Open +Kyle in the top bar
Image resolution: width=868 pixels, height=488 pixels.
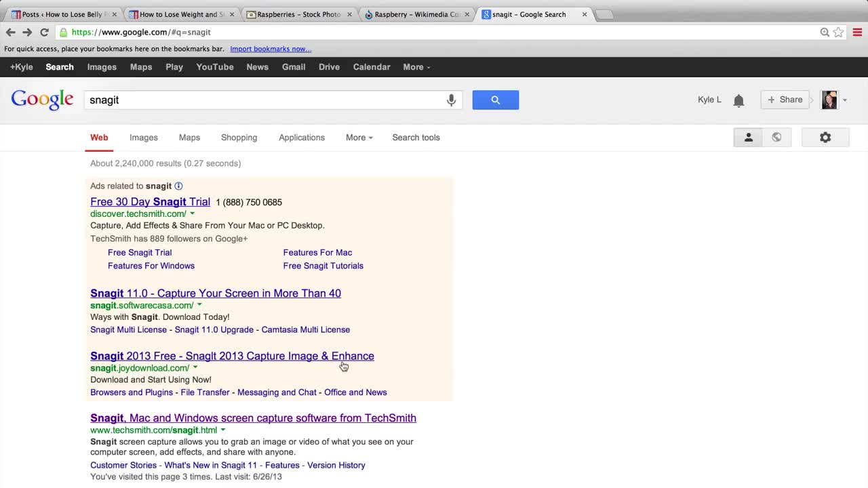pos(21,67)
